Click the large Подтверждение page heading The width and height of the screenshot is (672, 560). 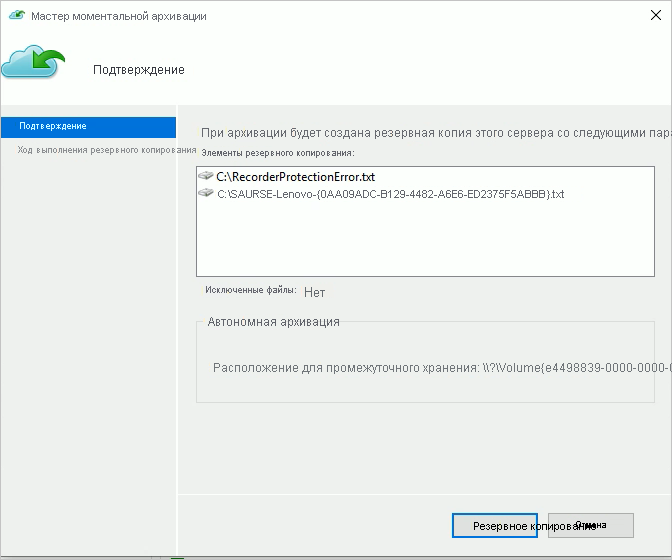click(139, 70)
